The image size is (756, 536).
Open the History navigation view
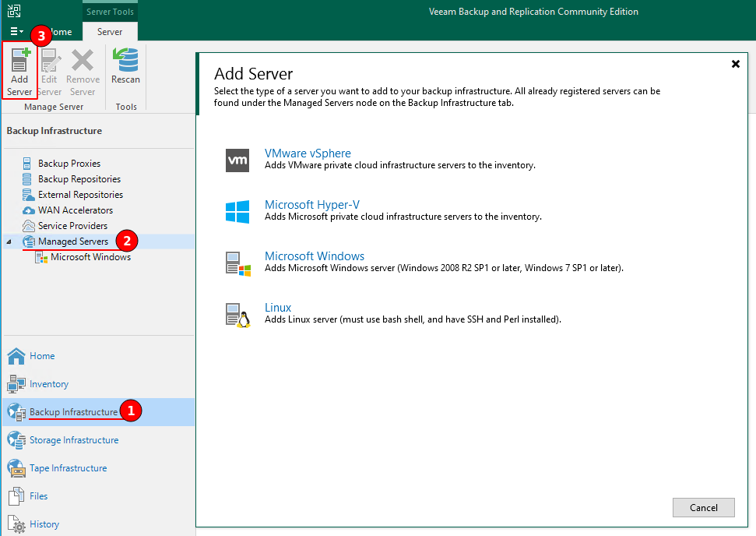coord(44,524)
